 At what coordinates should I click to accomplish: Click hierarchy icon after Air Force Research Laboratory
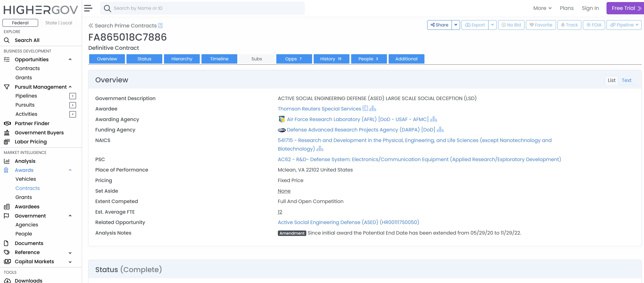click(433, 119)
